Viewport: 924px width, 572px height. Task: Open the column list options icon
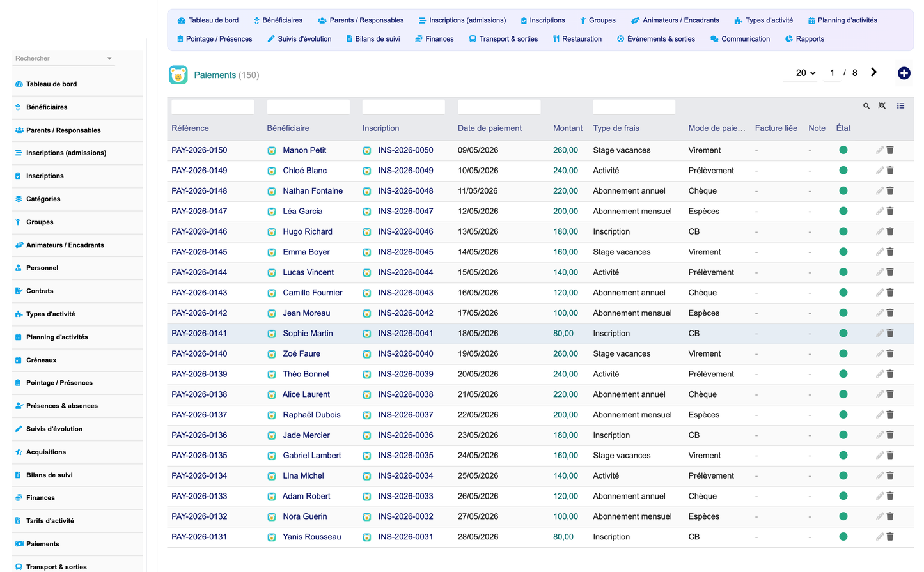(900, 106)
